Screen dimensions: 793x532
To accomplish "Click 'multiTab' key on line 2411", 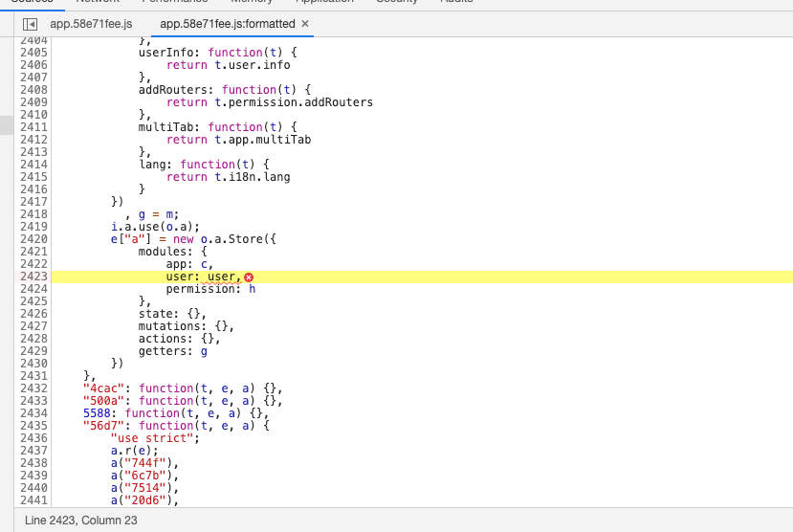I will 165,127.
